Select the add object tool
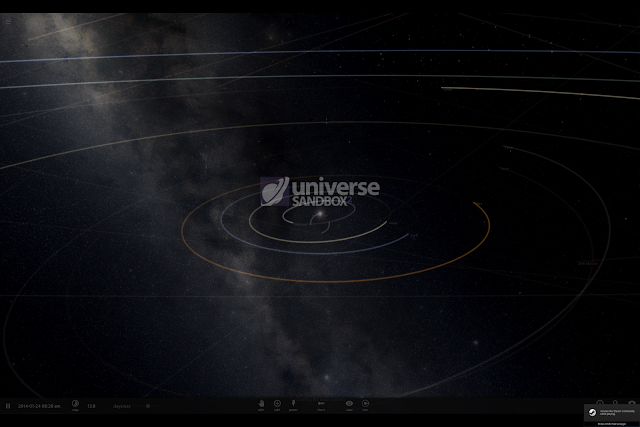Viewport: 640px width, 427px height. pyautogui.click(x=277, y=405)
